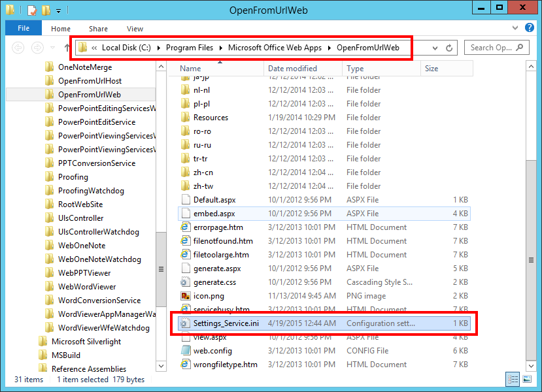This screenshot has height=392, width=542.
Task: Open the Properties quick access icon
Action: pos(32,10)
